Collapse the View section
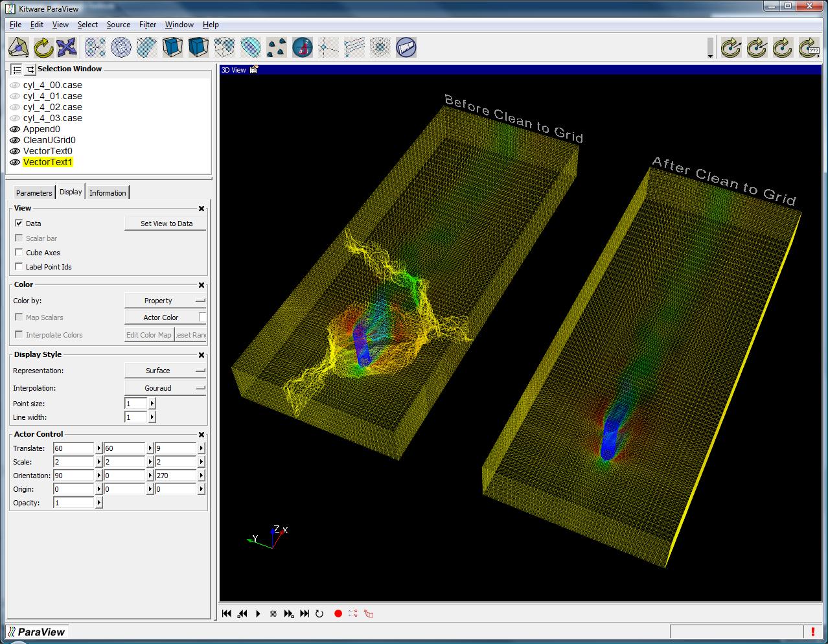 click(201, 209)
